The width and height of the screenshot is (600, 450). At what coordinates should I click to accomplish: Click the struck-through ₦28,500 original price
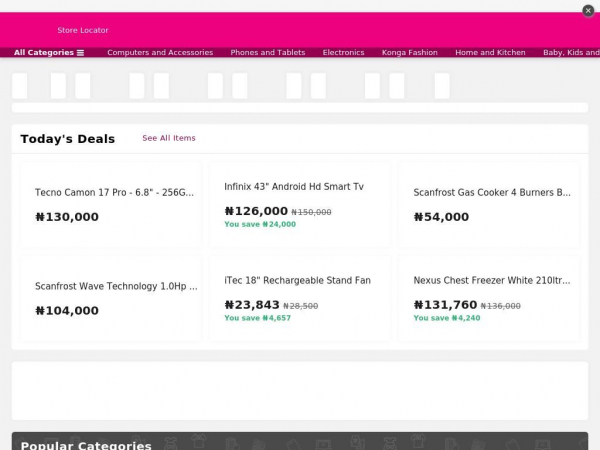[x=301, y=306]
